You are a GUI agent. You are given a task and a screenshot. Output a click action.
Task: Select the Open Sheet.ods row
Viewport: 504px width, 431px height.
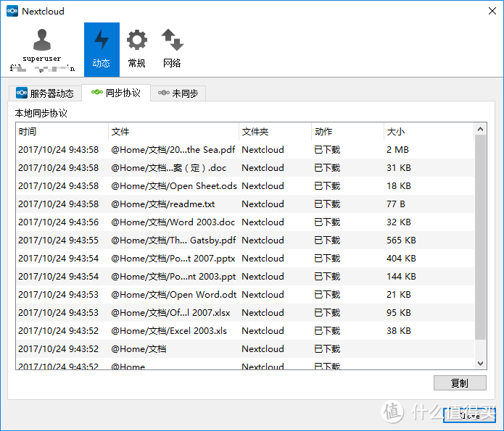pyautogui.click(x=245, y=186)
